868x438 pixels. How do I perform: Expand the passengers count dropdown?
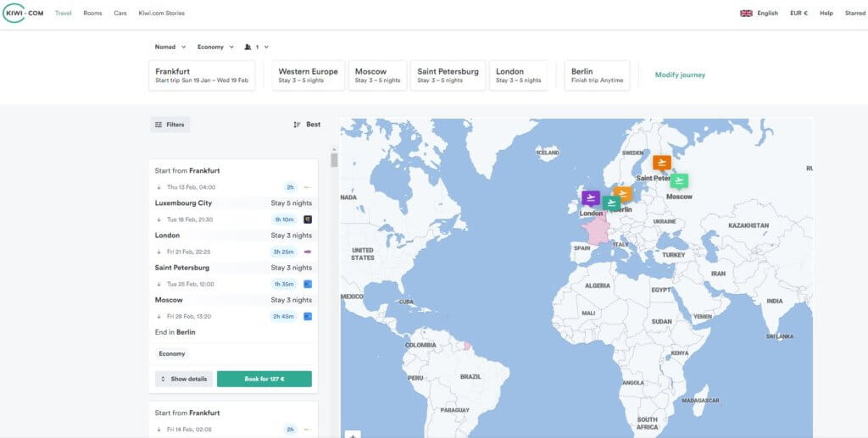(x=257, y=47)
